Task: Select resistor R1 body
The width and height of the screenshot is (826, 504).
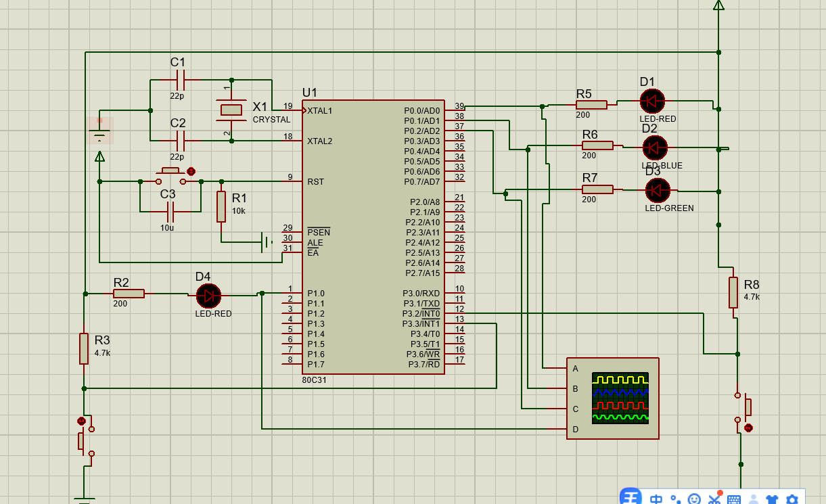Action: pos(221,207)
